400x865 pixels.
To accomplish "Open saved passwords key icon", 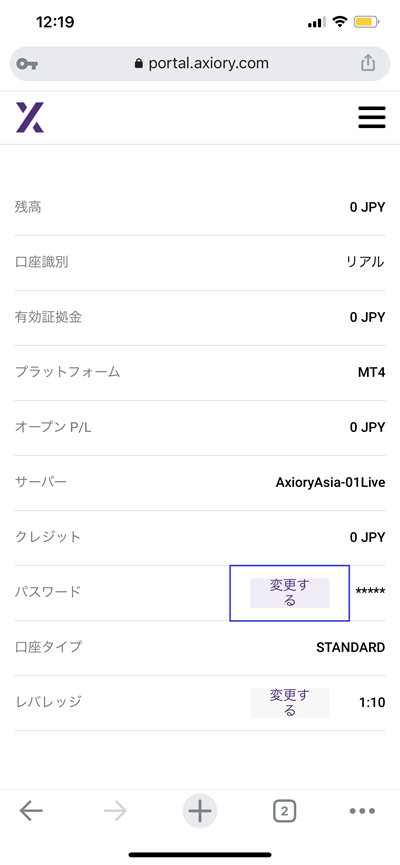I will [27, 64].
